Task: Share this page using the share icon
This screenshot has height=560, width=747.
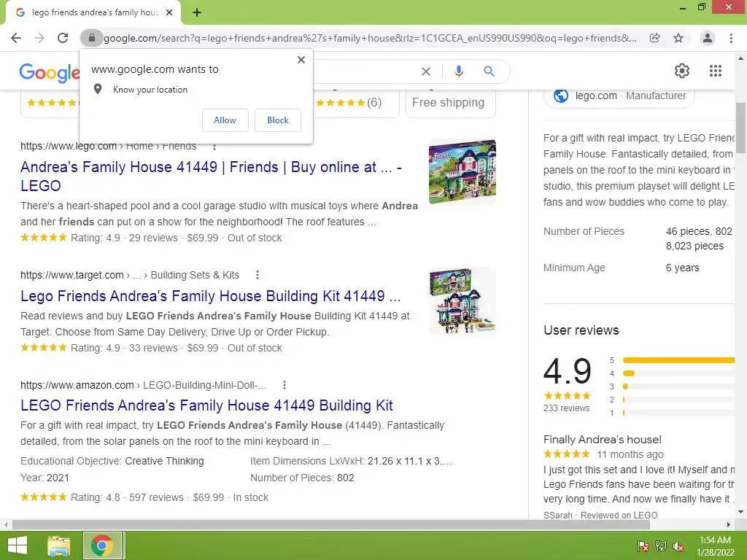Action: pyautogui.click(x=655, y=38)
